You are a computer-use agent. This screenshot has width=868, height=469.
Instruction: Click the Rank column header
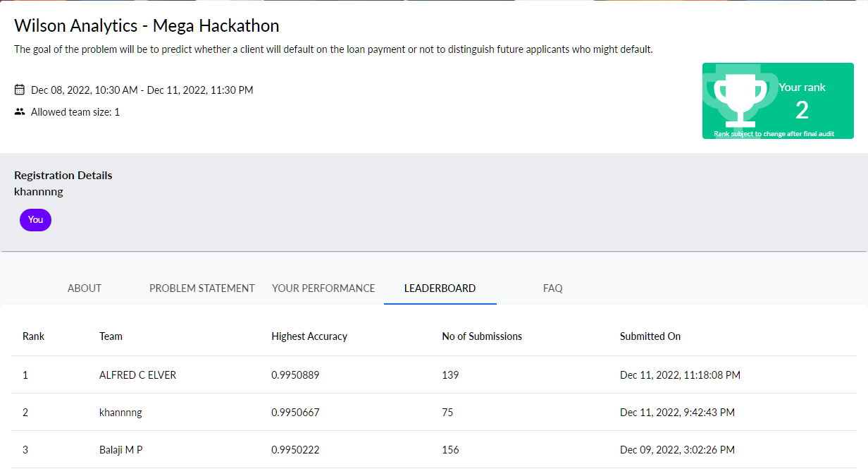[x=33, y=336]
